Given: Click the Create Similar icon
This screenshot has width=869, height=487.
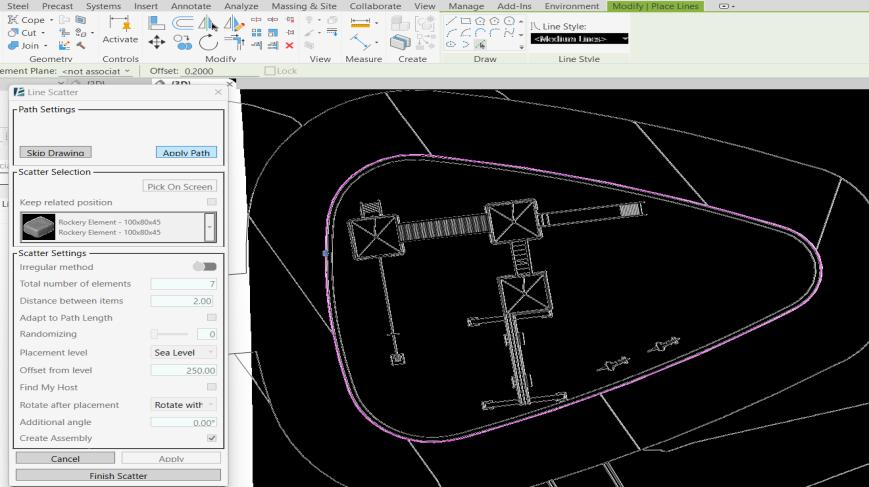Looking at the screenshot, I should click(x=400, y=42).
